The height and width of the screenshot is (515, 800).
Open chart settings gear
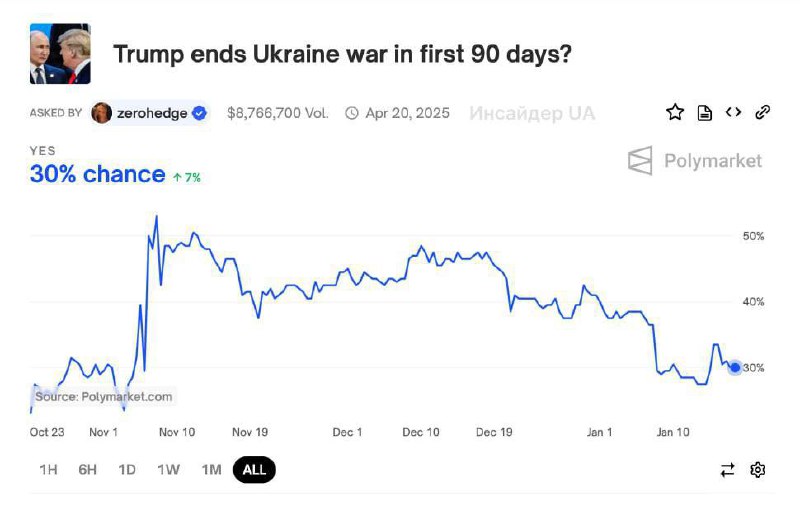coord(757,470)
